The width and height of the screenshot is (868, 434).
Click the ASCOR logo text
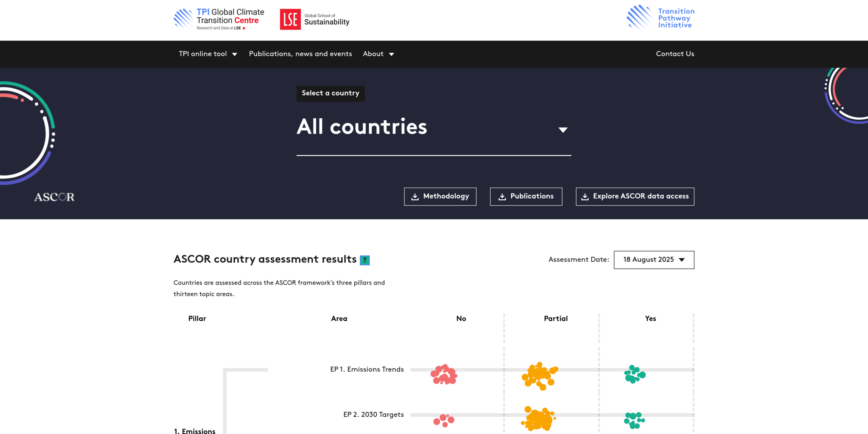click(54, 197)
